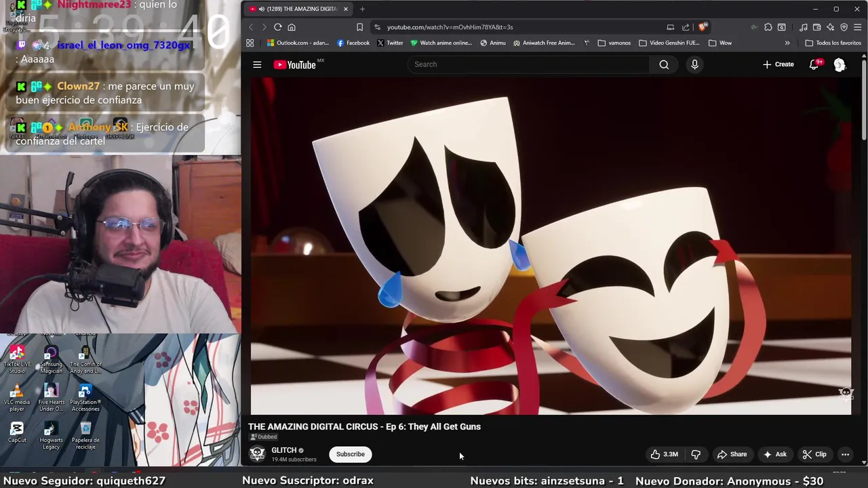Click the 19.4M subscribers text
This screenshot has height=488, width=868.
pos(294,460)
